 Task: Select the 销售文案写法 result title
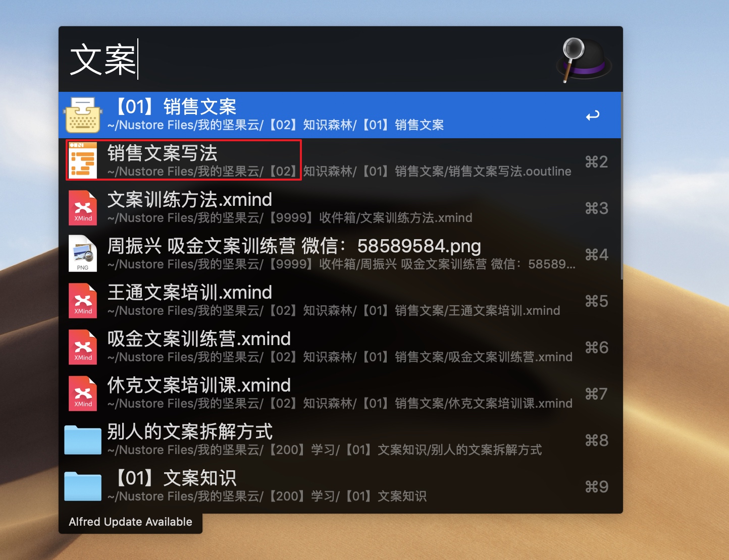pos(163,153)
